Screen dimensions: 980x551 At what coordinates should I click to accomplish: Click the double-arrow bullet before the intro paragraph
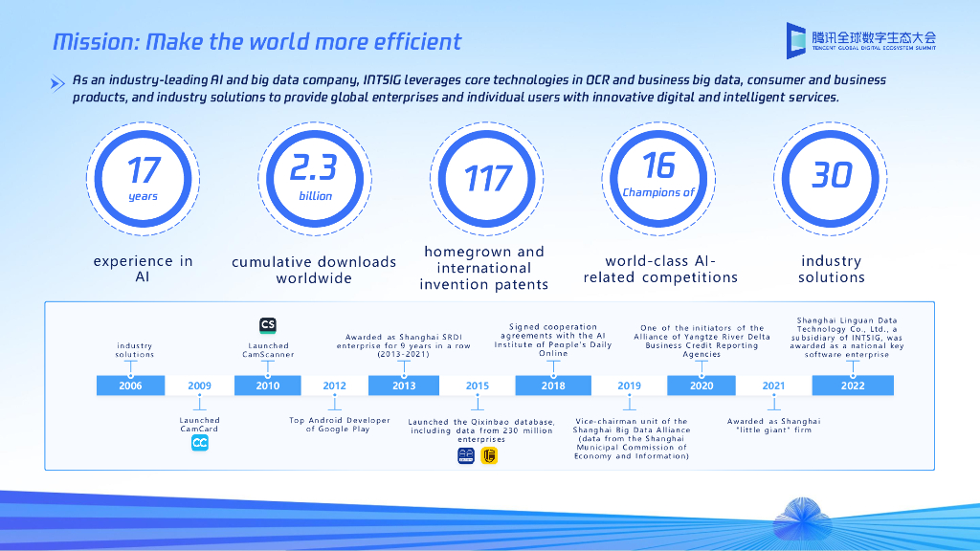(x=57, y=83)
